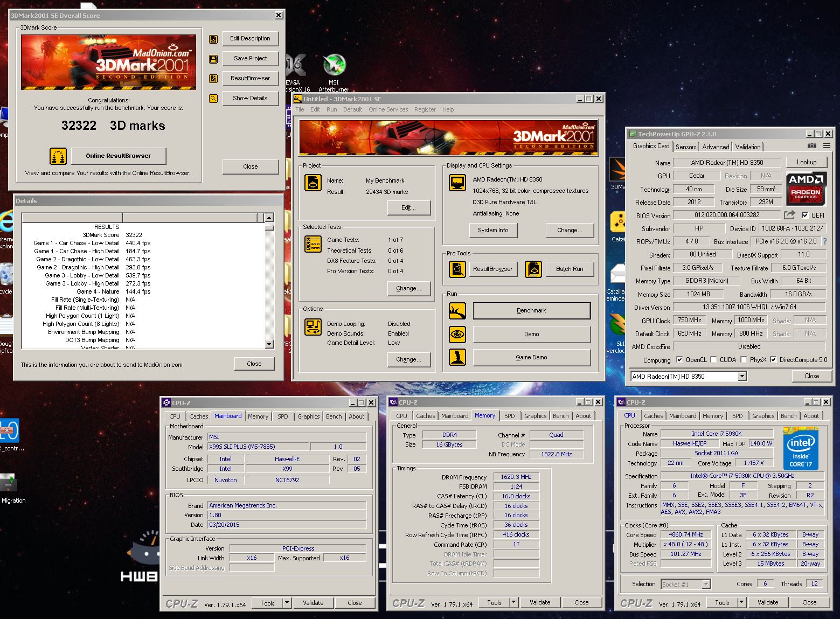
Task: Click the AMD Radeon logo in GPU-Z
Action: (x=806, y=187)
